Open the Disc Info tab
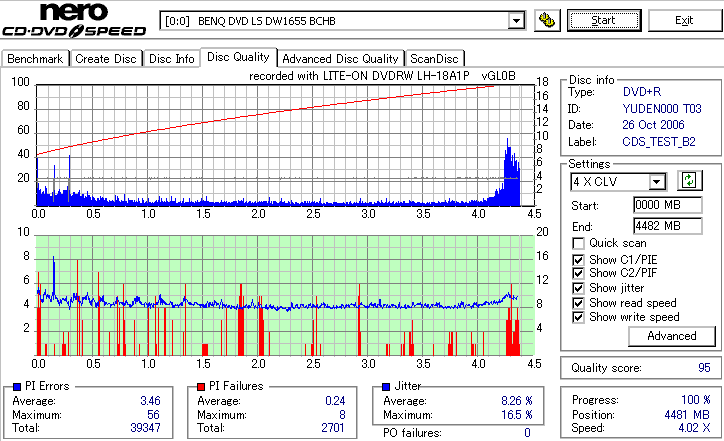The width and height of the screenshot is (724, 441). click(x=171, y=59)
